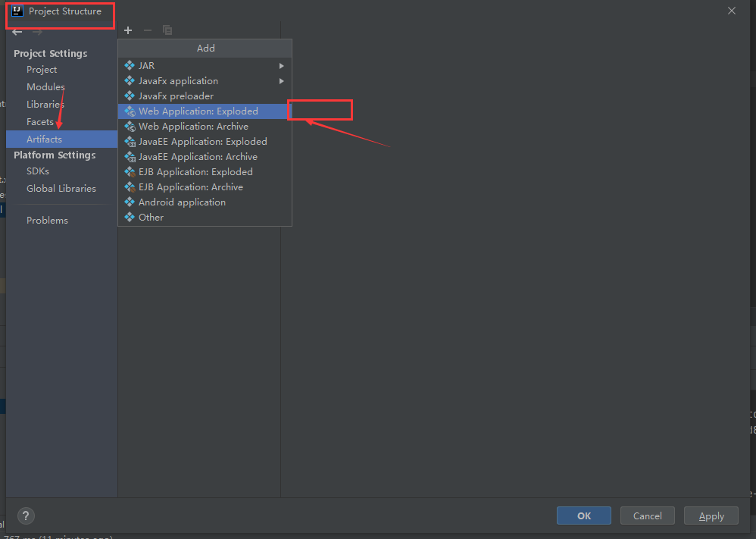Click the JAR entry icon

coord(130,65)
